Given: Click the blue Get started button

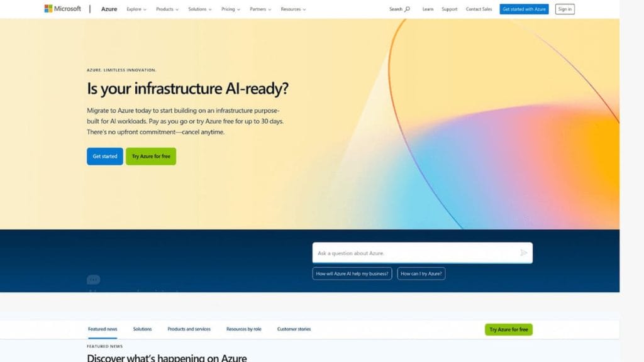Looking at the screenshot, I should tap(105, 156).
